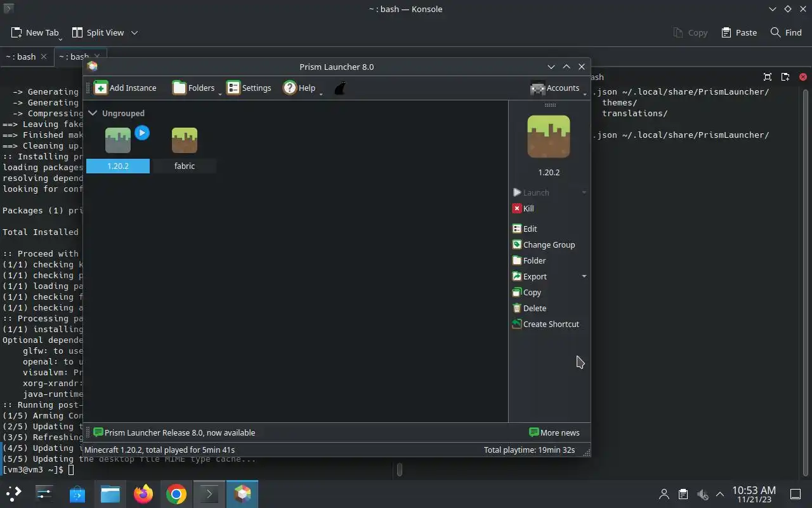Select the 1.20.2 instance icon
This screenshot has height=508, width=812.
click(118, 140)
